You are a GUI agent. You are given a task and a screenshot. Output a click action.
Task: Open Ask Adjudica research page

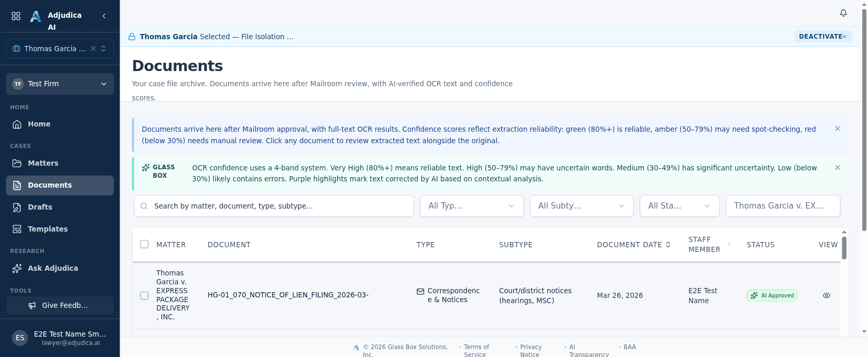60,269
